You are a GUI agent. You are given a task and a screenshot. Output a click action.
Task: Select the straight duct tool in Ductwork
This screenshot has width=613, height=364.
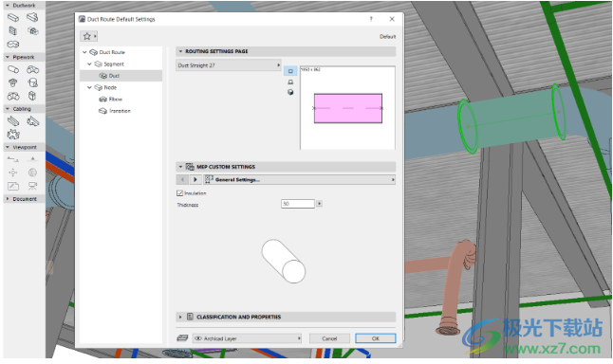[x=13, y=18]
